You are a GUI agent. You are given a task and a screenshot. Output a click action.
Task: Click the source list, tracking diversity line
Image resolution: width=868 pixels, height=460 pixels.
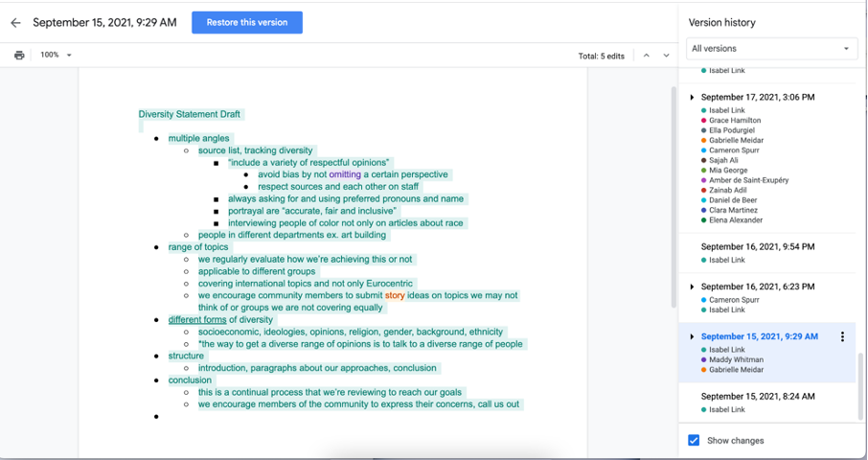click(x=255, y=150)
